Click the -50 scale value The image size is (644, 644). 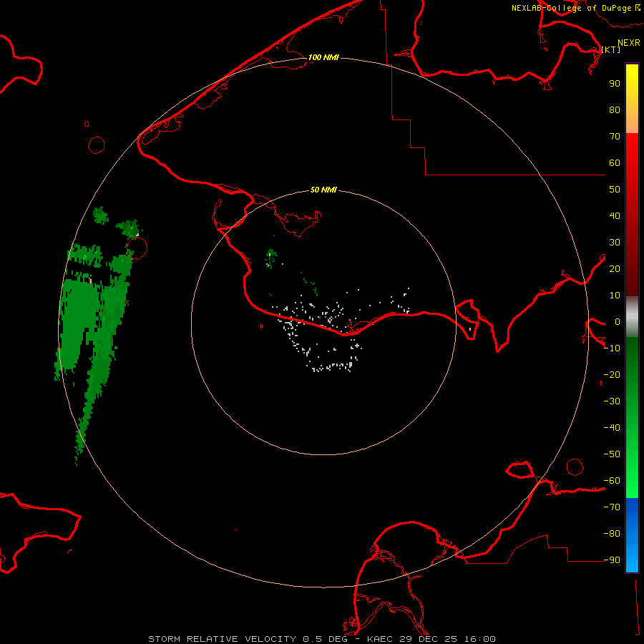612,454
